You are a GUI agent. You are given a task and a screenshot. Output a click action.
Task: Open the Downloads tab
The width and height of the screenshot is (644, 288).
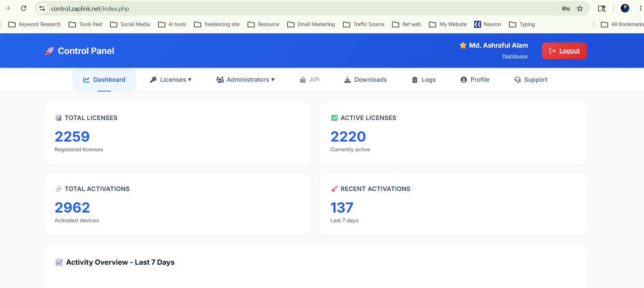click(365, 80)
